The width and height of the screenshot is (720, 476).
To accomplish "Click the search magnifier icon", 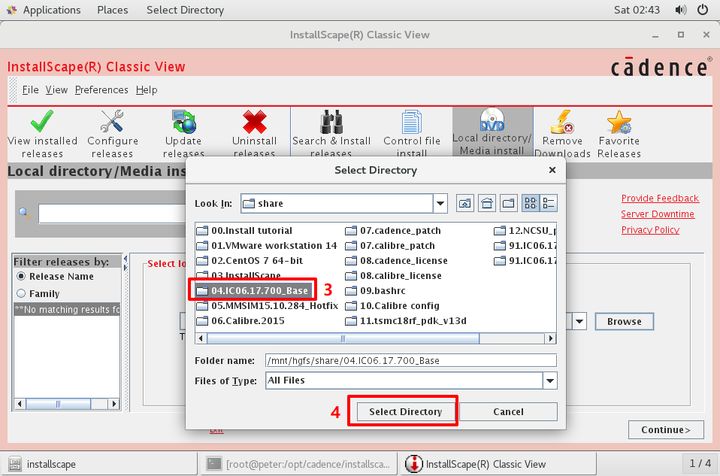I will [24, 212].
